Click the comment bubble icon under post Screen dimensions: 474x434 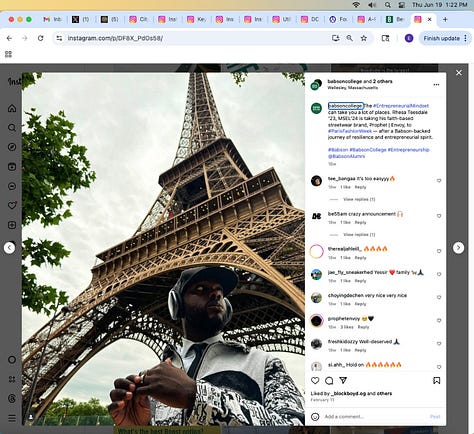click(329, 380)
